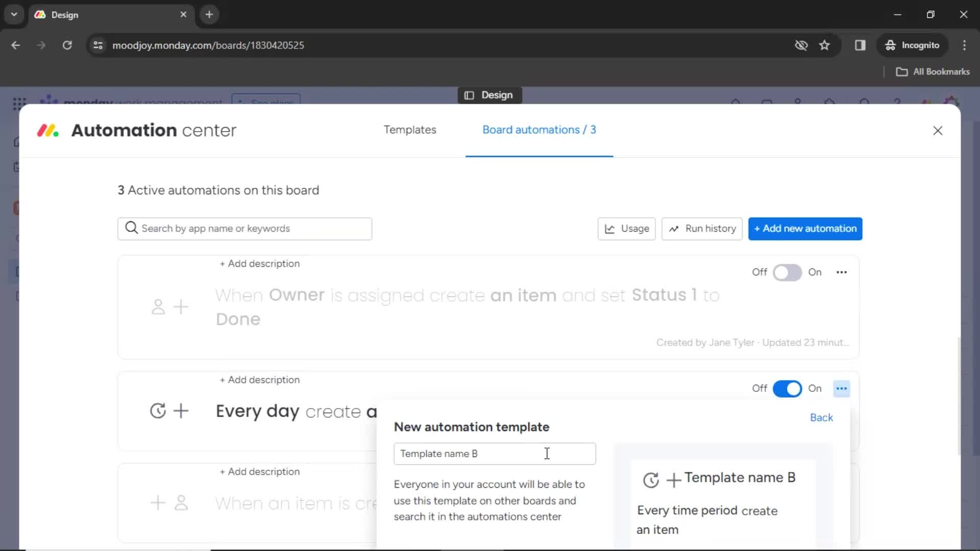
Task: Click the search icon in search bar
Action: click(x=131, y=228)
